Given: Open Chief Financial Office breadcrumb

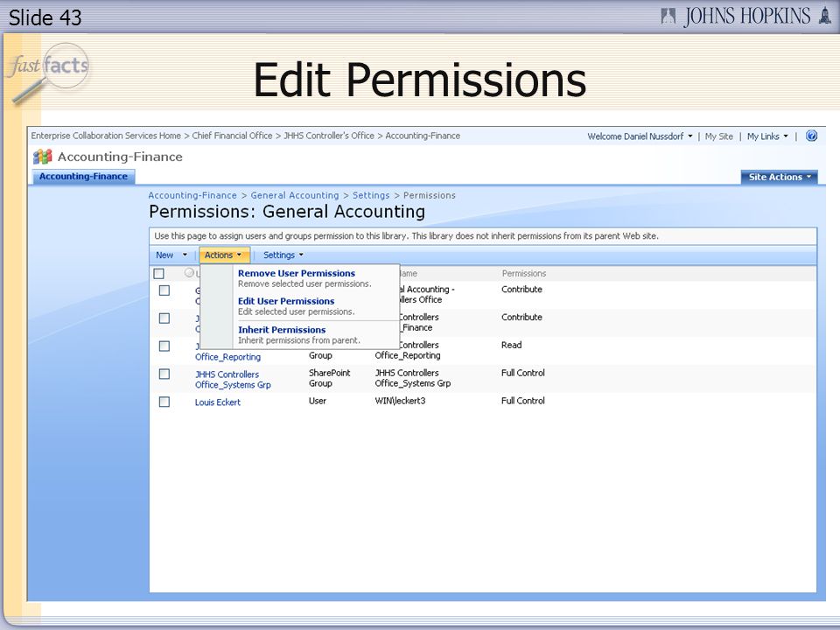Looking at the screenshot, I should [x=232, y=136].
